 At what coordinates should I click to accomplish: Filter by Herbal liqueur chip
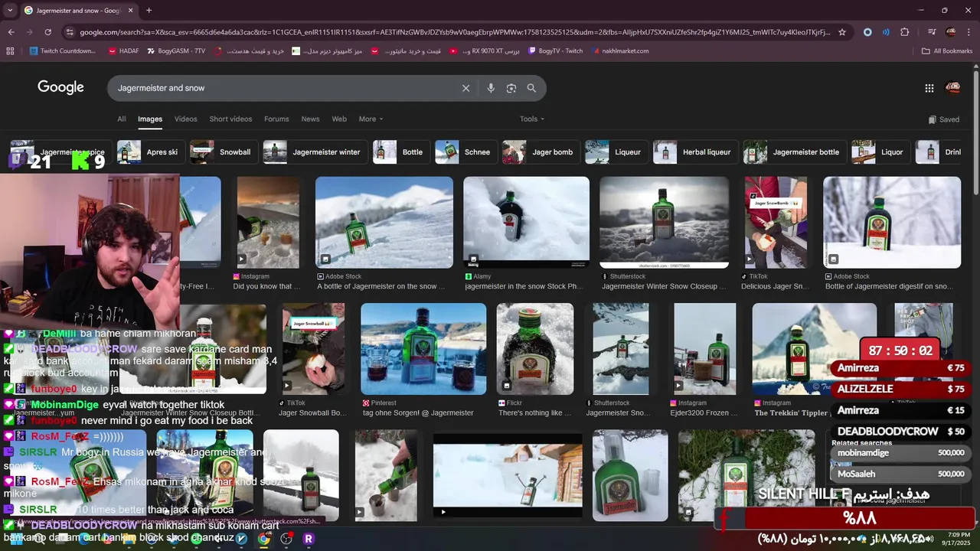(695, 152)
